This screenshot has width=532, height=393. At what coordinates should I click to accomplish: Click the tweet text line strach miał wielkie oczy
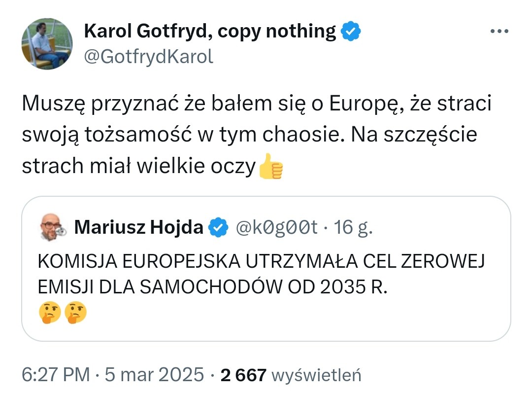tap(138, 166)
